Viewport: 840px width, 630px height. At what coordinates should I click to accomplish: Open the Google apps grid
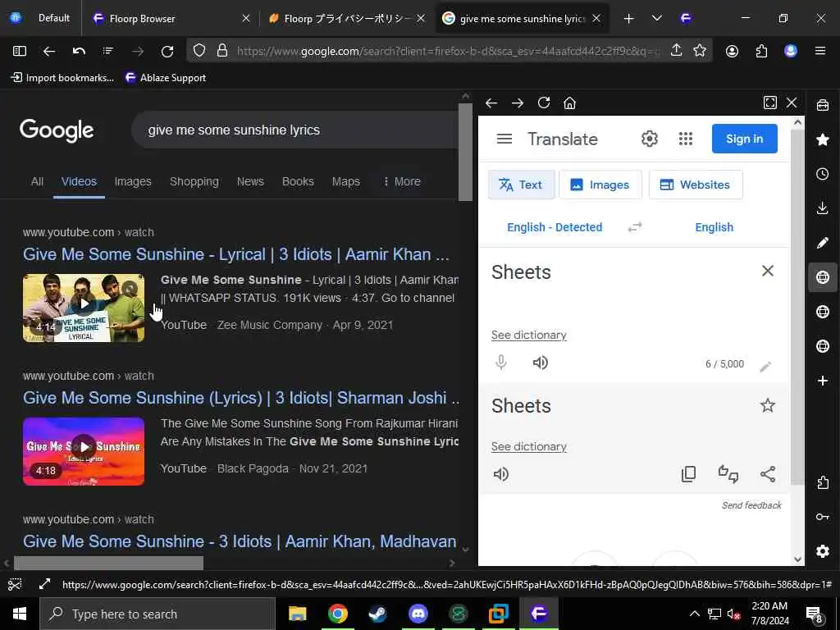686,139
